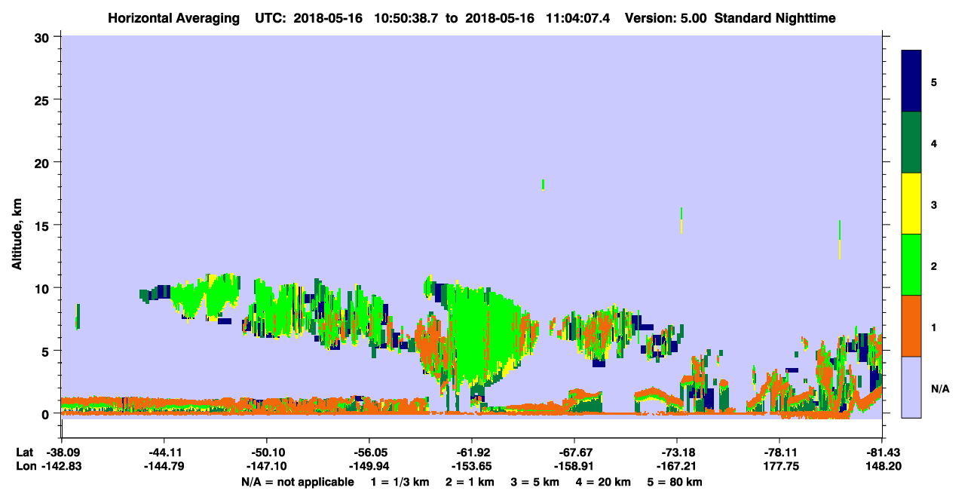
Task: Click the 'Lat' row label
Action: pyautogui.click(x=24, y=452)
